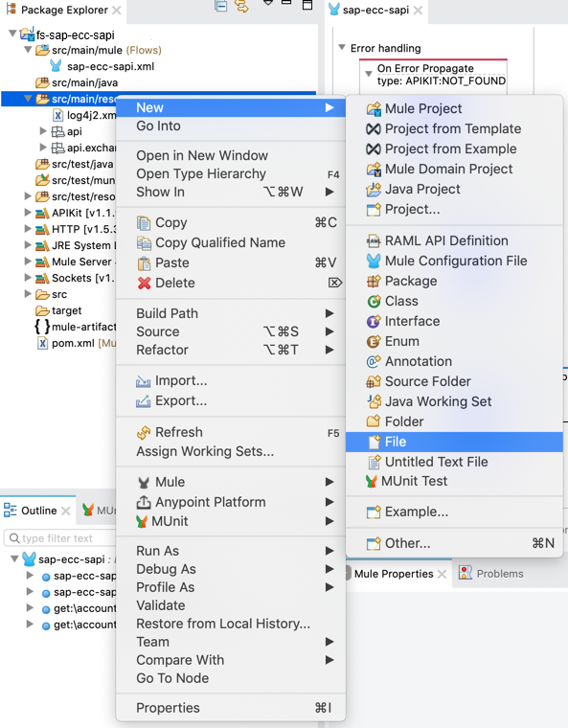Delete the selected folder
The width and height of the screenshot is (568, 728).
230,283
